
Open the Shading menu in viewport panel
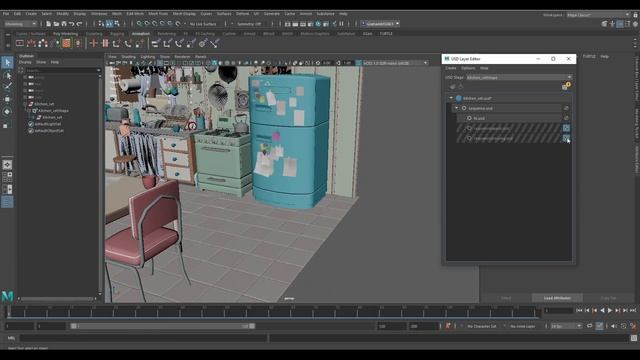(x=129, y=57)
